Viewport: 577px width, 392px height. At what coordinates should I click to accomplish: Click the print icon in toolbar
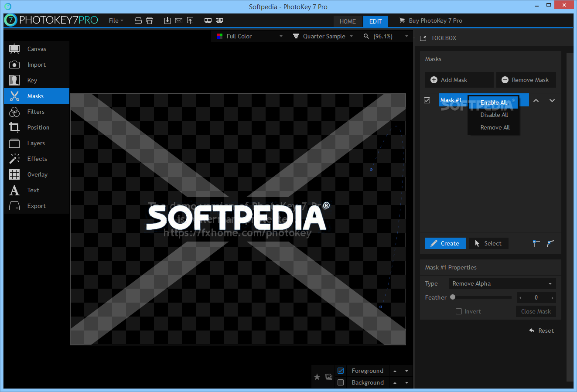coord(150,20)
